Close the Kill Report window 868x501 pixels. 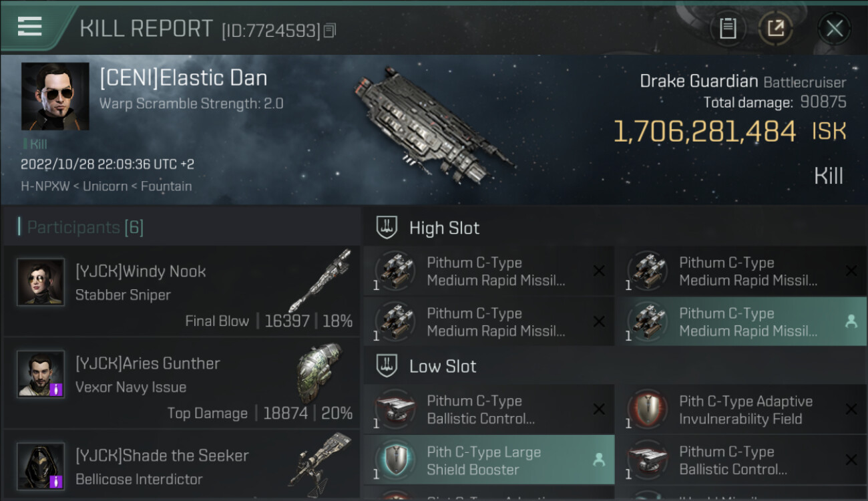tap(834, 29)
